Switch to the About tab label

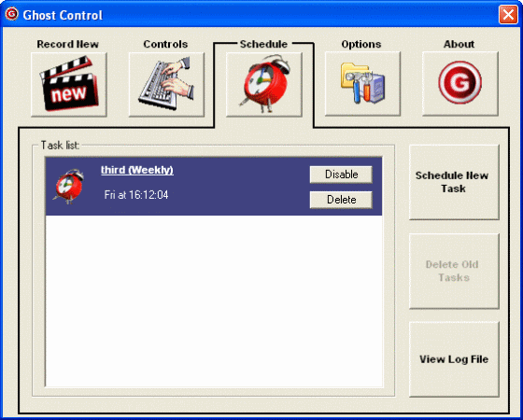click(x=459, y=44)
